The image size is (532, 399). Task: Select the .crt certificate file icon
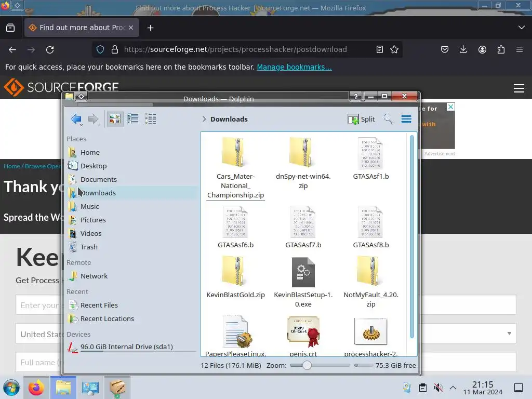303,332
